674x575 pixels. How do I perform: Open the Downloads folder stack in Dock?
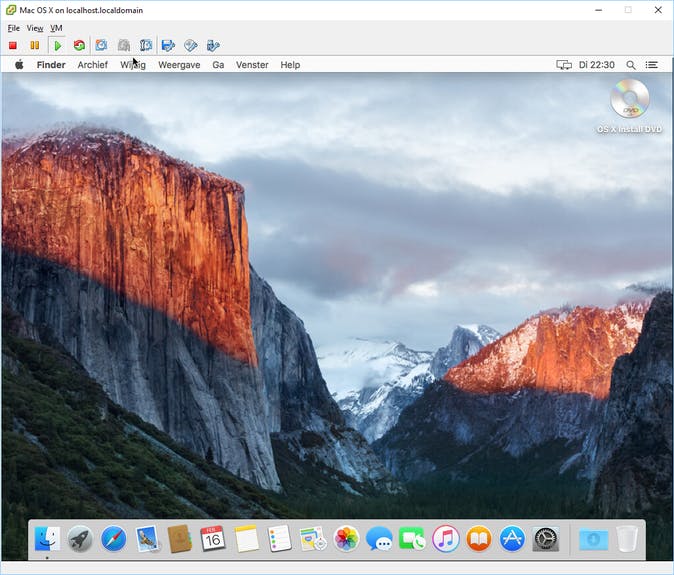[x=593, y=539]
